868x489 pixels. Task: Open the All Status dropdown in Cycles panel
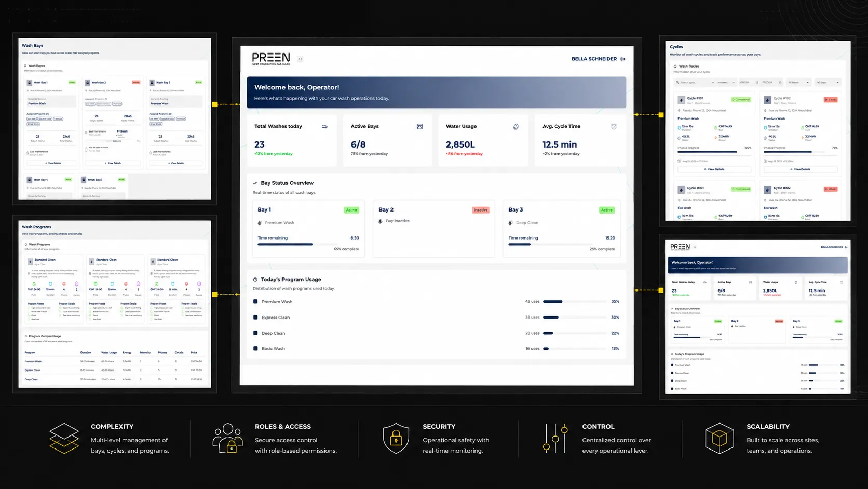[798, 82]
